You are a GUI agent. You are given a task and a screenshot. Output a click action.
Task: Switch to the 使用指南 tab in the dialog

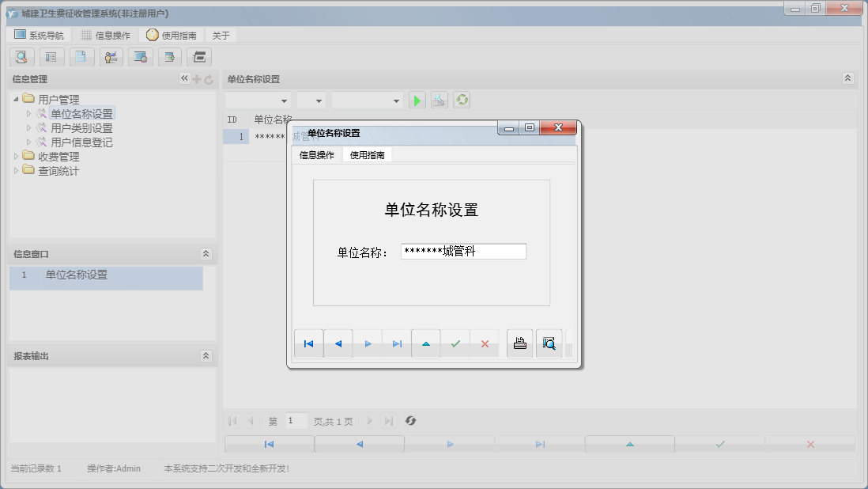click(x=368, y=154)
